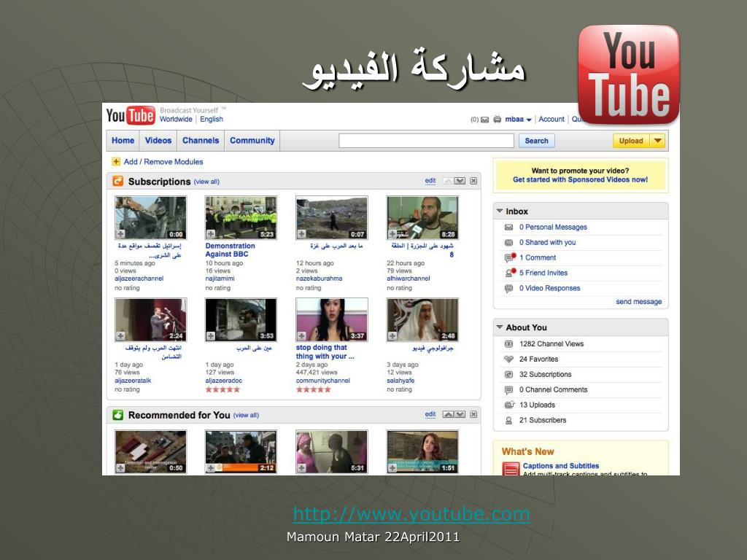Image resolution: width=747 pixels, height=560 pixels.
Task: Open the 32 Subscriptions link
Action: (x=545, y=374)
